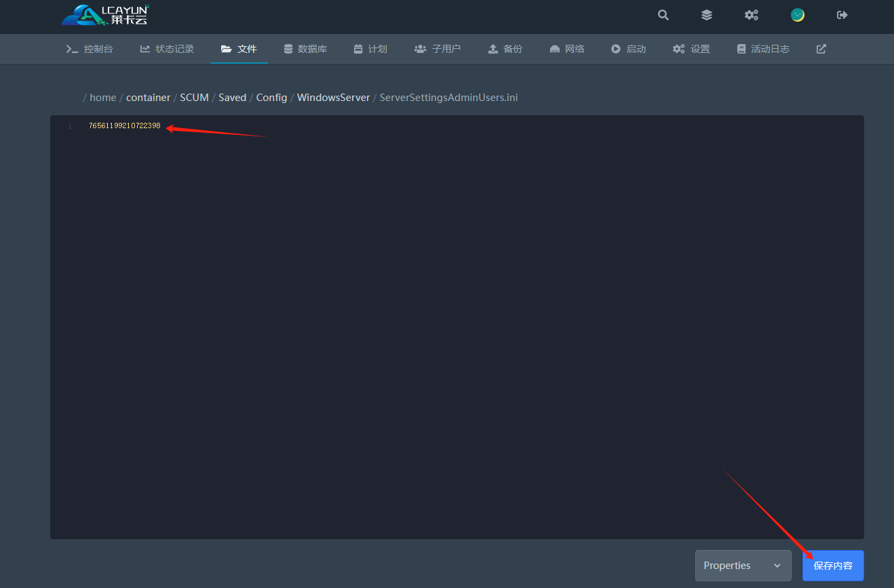Select the 数据库 database tab

[305, 49]
